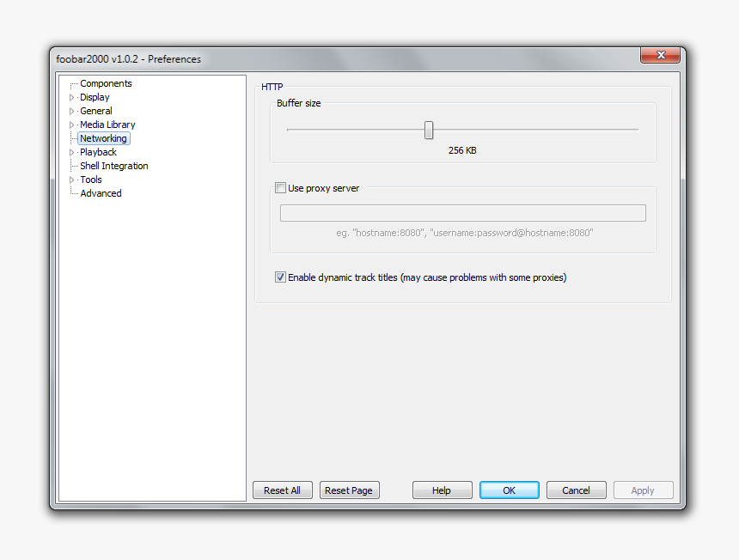Expand the Playback tree node
The width and height of the screenshot is (739, 560).
coord(71,152)
